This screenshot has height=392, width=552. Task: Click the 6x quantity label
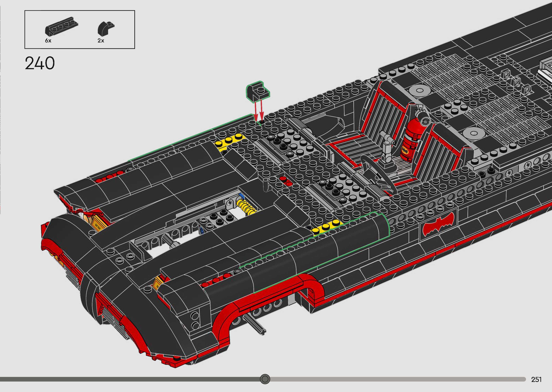tap(48, 41)
